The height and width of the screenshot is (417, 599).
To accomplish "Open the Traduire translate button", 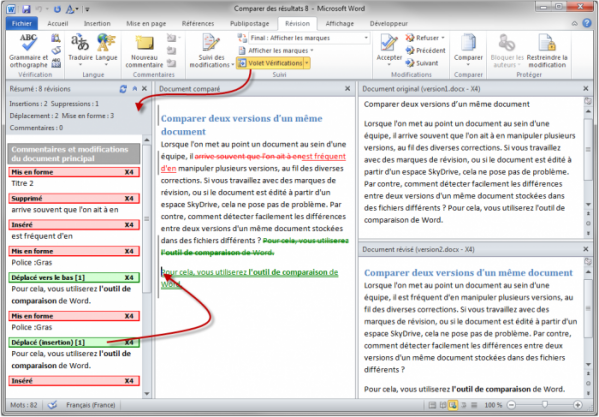I will coord(80,50).
